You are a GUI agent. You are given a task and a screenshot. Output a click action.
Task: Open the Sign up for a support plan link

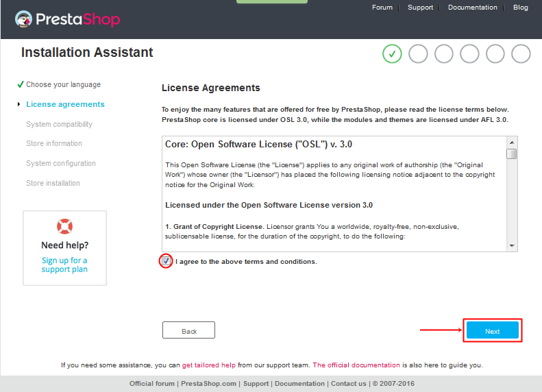[64, 265]
